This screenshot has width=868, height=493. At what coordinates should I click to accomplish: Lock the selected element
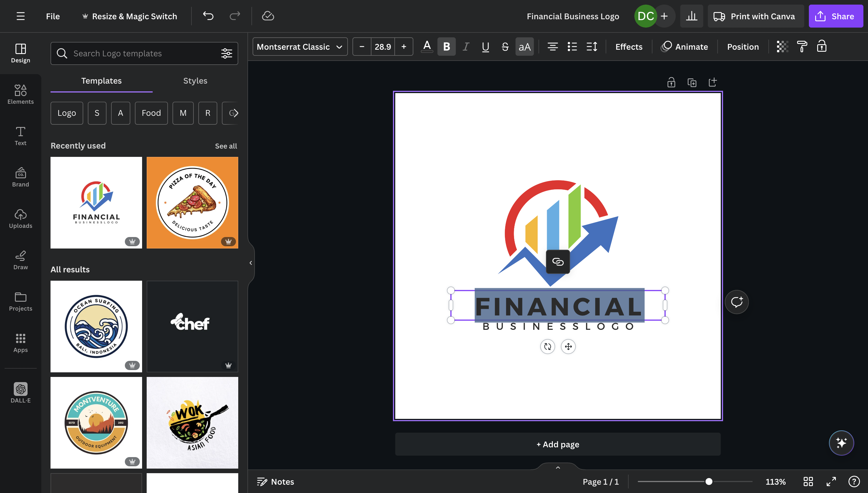[x=822, y=46]
